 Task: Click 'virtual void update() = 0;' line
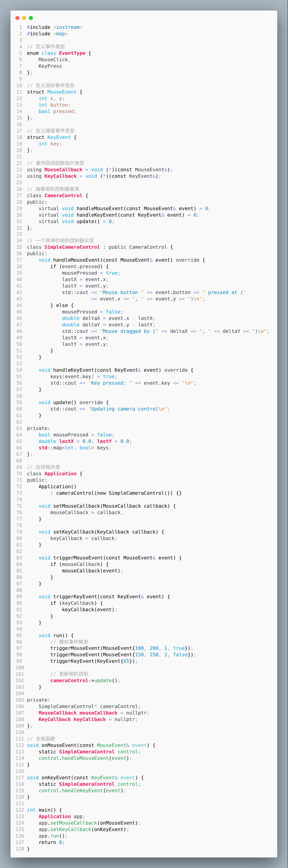(76, 221)
